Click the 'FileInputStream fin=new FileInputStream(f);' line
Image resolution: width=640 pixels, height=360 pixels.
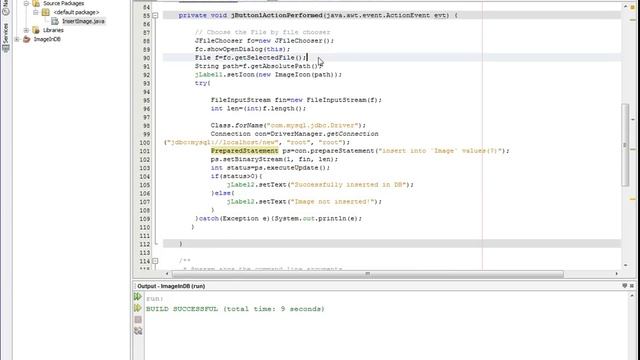tap(296, 100)
